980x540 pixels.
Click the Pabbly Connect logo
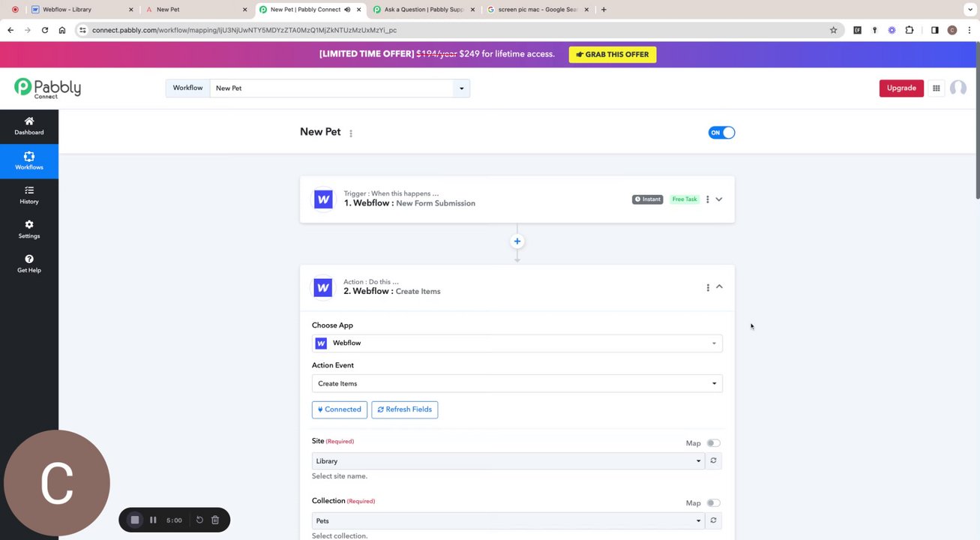47,88
